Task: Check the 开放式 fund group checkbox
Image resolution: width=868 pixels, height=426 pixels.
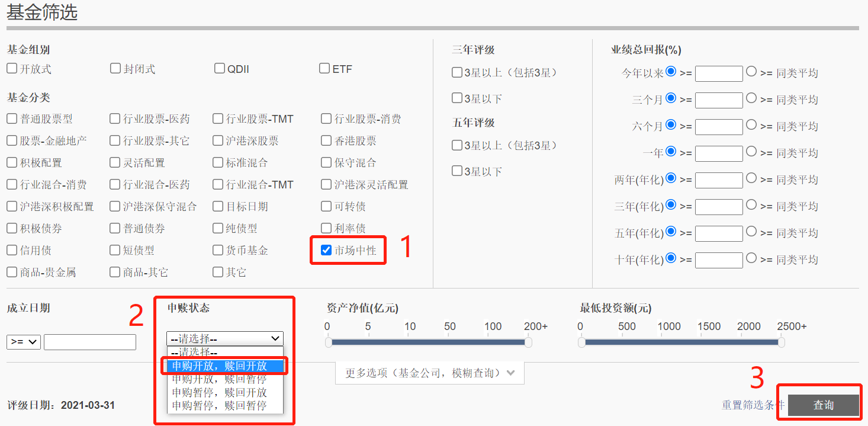Action: click(x=12, y=69)
